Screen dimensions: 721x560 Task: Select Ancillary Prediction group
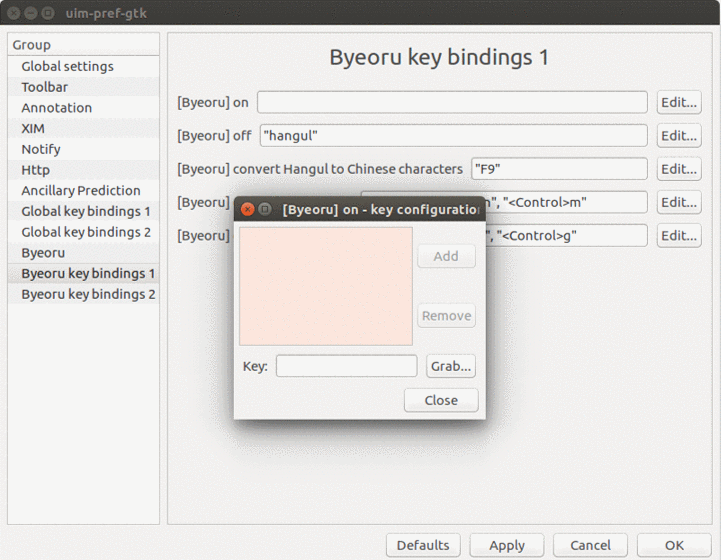[x=81, y=190]
